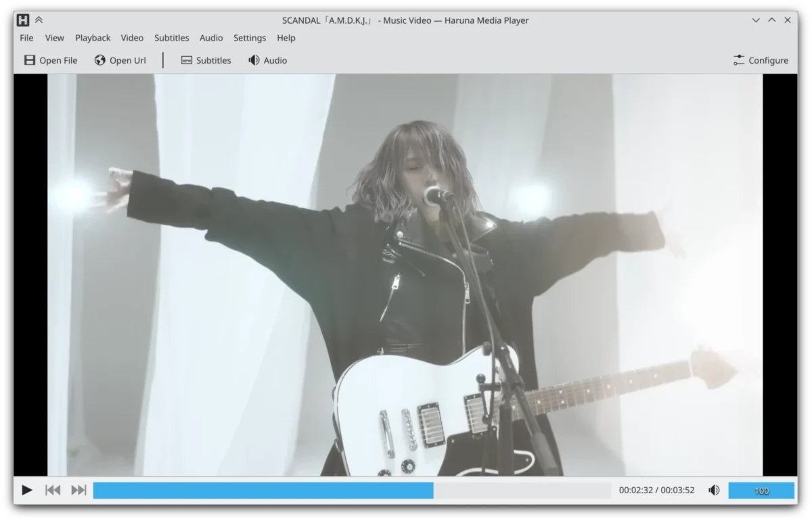Viewport: 812px width, 521px height.
Task: Open the Settings menu
Action: coord(250,38)
